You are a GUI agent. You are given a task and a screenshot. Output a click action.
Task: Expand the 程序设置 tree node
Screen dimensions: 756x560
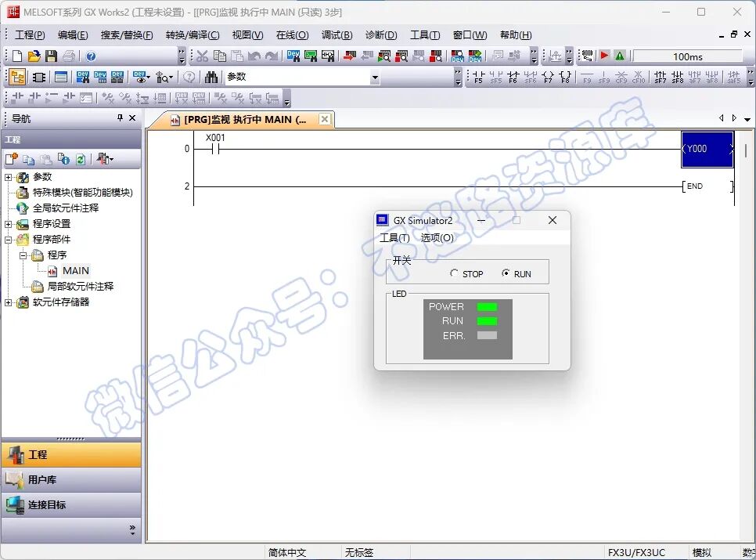(x=8, y=224)
